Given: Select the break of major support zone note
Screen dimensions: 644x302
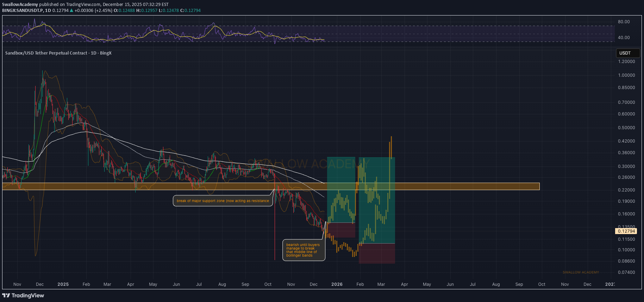Looking at the screenshot, I should point(223,201).
